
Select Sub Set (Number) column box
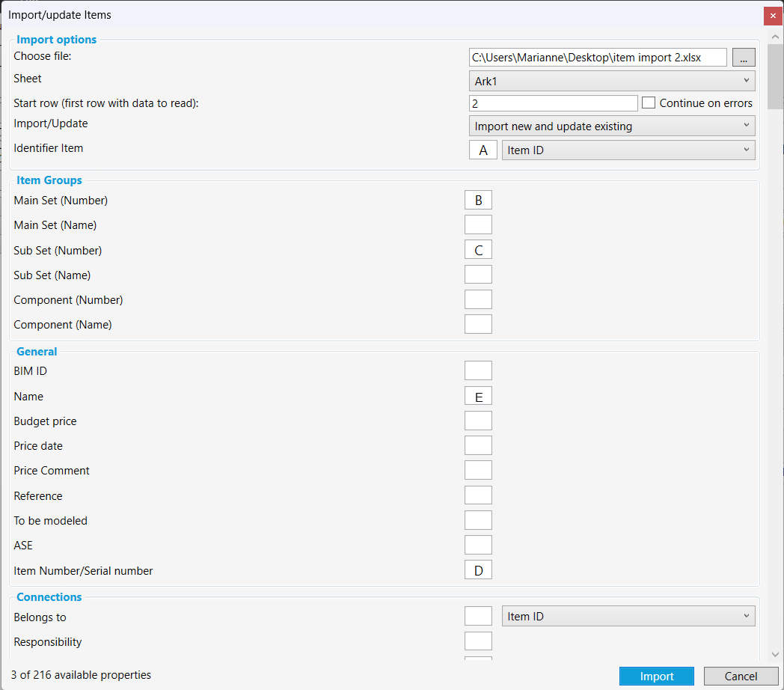pos(478,251)
